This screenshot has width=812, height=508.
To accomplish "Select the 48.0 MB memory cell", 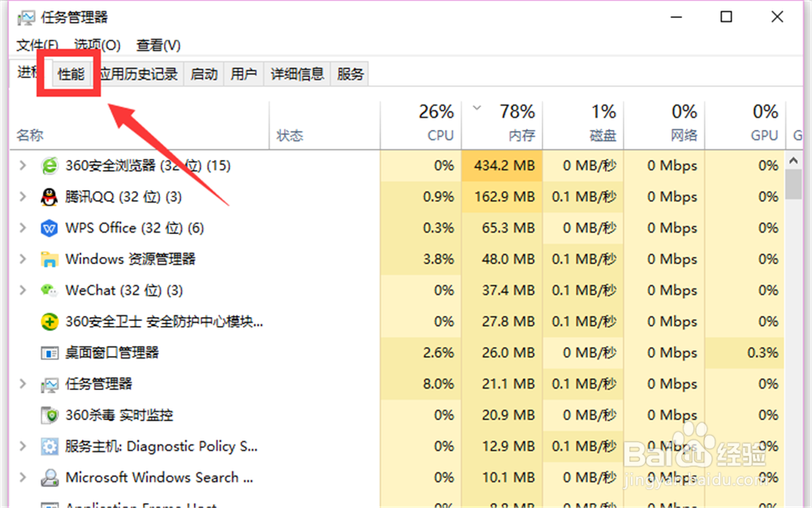I will click(x=503, y=259).
